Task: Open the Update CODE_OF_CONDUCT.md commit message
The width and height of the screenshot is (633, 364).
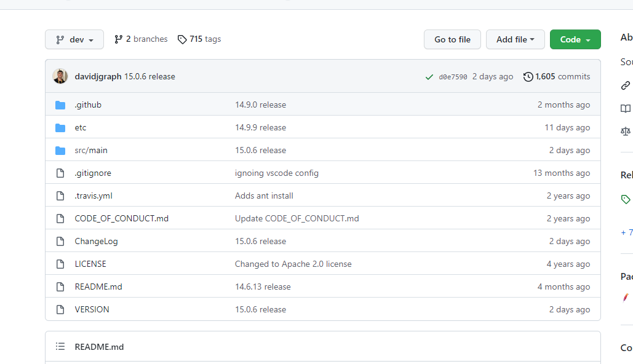Action: pyautogui.click(x=297, y=218)
